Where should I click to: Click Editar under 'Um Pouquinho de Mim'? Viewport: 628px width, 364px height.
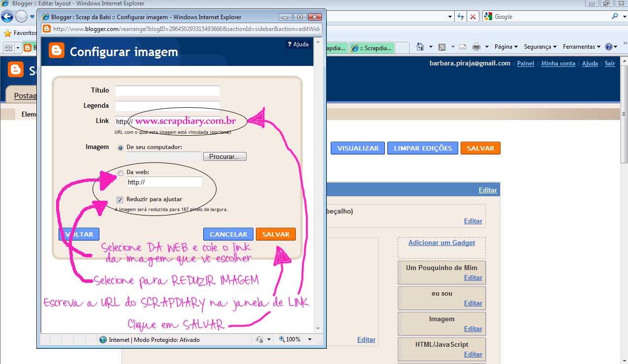pos(473,277)
